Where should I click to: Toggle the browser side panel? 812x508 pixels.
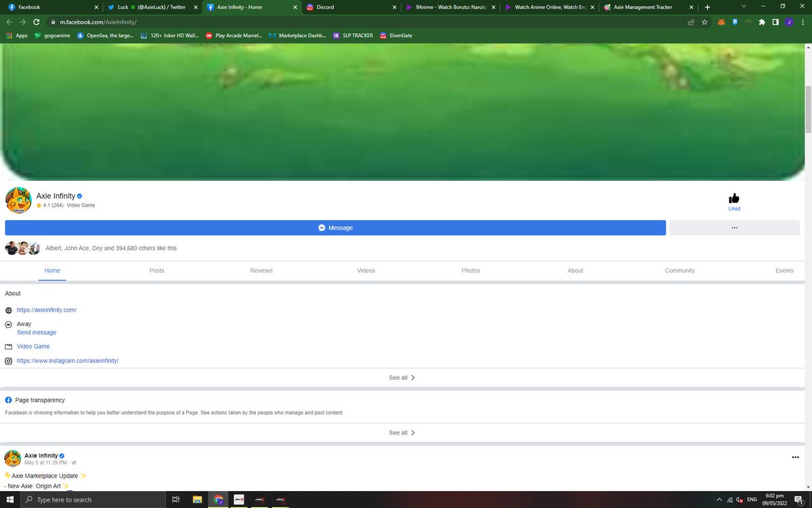click(x=775, y=22)
